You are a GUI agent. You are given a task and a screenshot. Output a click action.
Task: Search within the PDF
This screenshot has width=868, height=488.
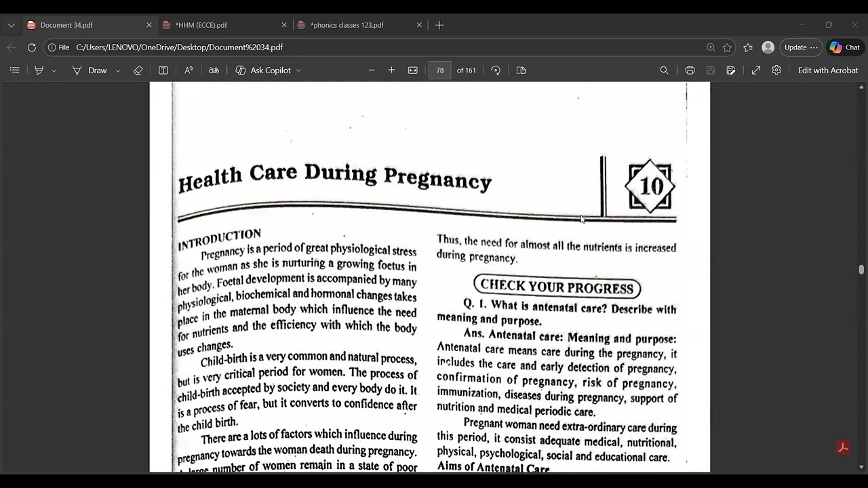tap(665, 70)
